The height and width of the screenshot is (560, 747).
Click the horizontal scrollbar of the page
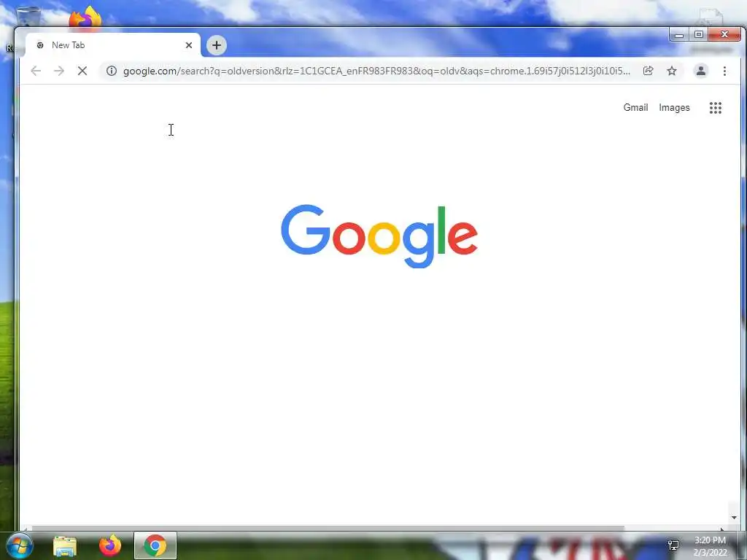pos(328,528)
